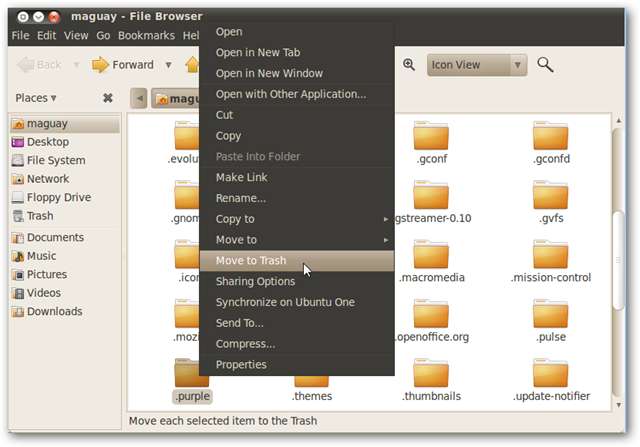Screen dimensions: 640x447
Task: Choose Compress in the context menu
Action: point(297,344)
